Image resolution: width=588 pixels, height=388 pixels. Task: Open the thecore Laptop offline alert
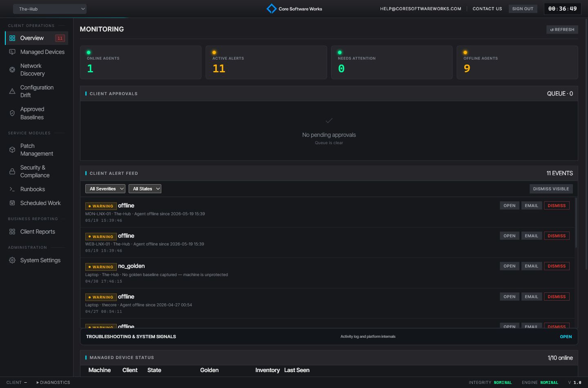pyautogui.click(x=510, y=297)
